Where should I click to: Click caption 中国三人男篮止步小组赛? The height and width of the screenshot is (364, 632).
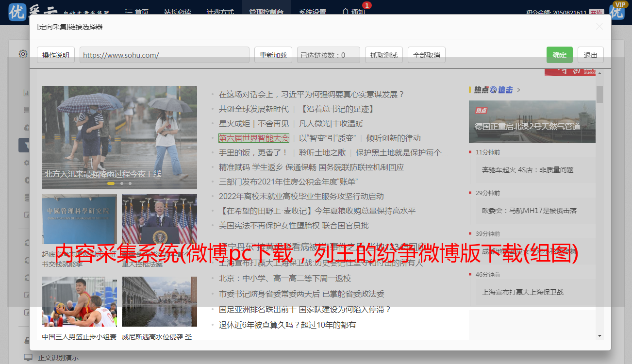[79, 336]
